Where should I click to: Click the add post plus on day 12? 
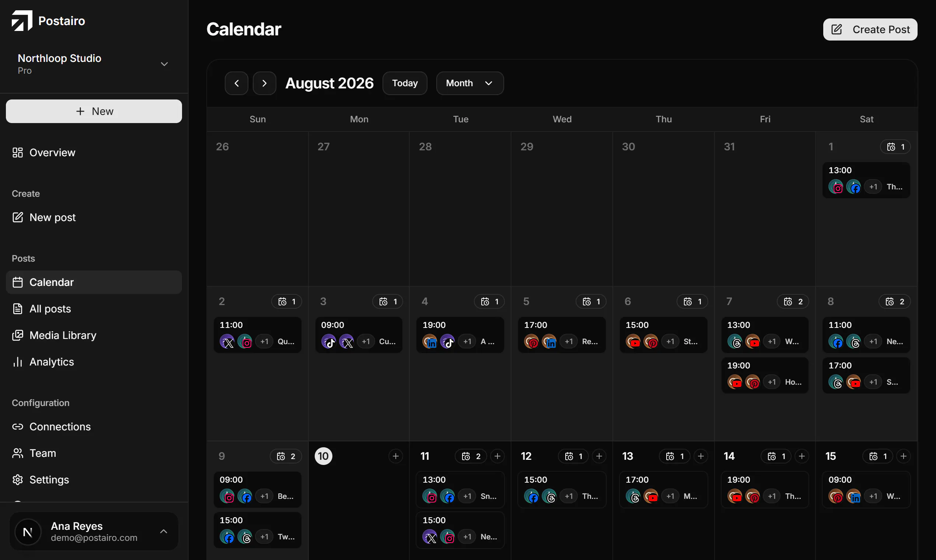(x=599, y=456)
